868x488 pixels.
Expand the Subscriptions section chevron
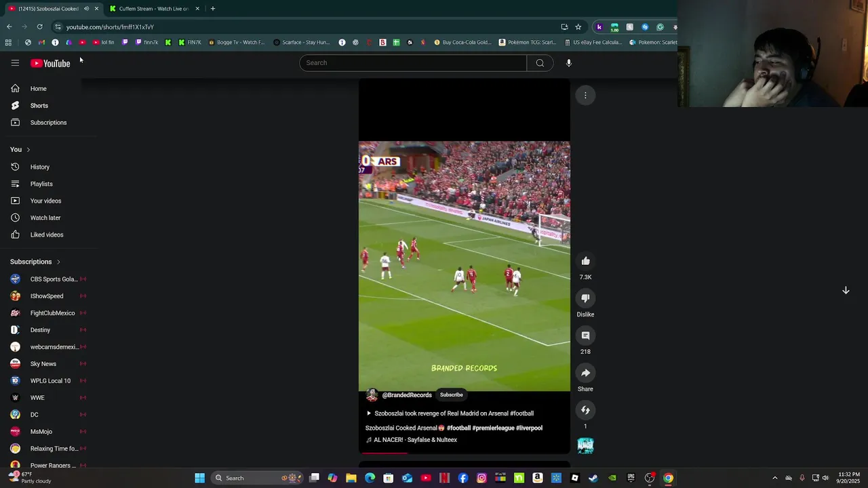click(58, 262)
